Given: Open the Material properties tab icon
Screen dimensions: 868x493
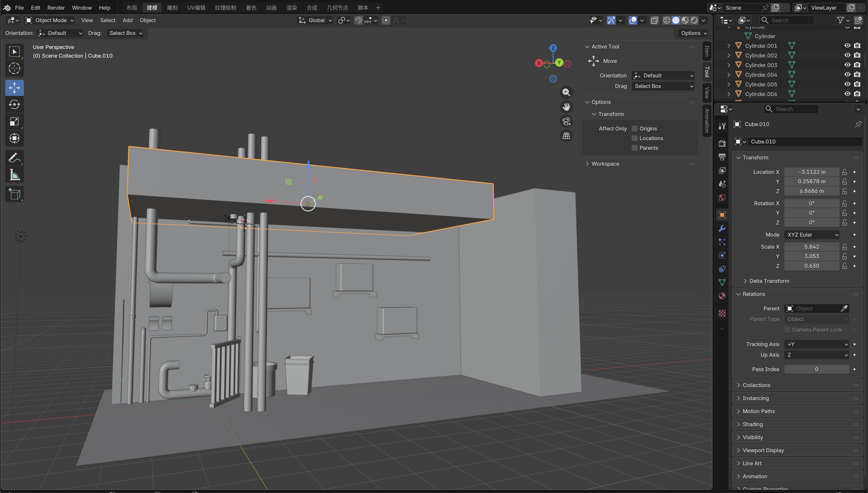Looking at the screenshot, I should 722,296.
